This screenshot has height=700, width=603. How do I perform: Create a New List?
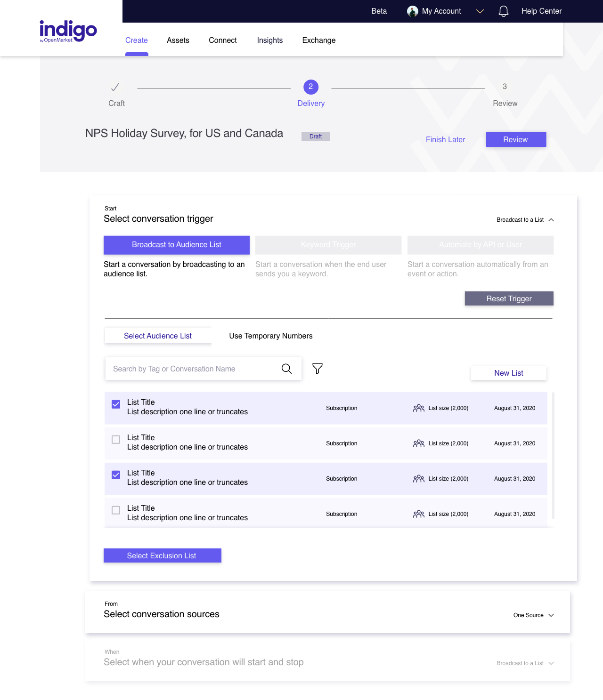(509, 373)
